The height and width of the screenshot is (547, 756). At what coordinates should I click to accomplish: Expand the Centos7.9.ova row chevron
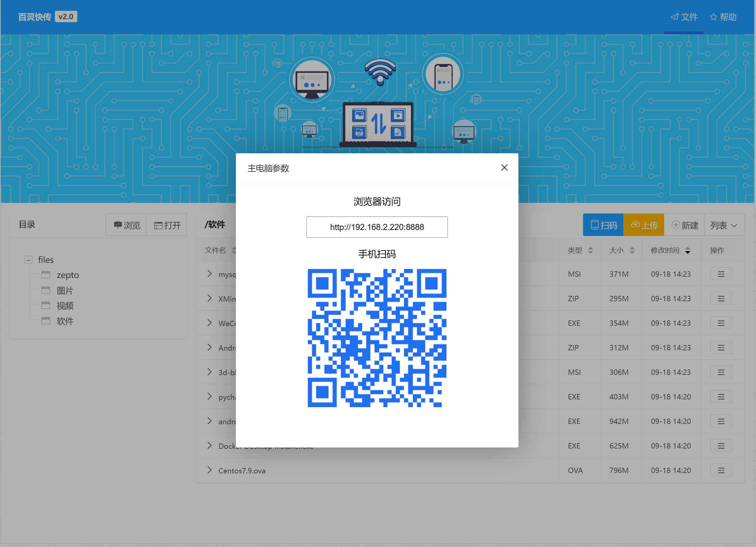tap(210, 470)
